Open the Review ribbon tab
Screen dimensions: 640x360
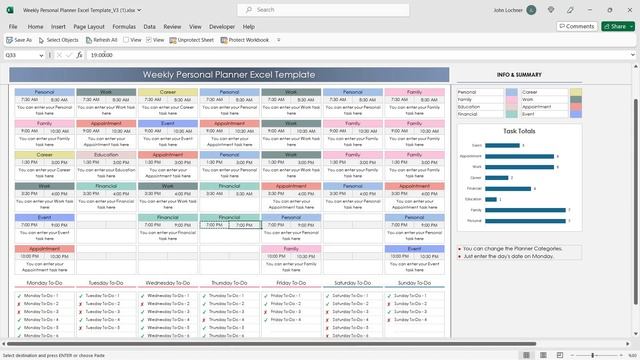click(172, 27)
